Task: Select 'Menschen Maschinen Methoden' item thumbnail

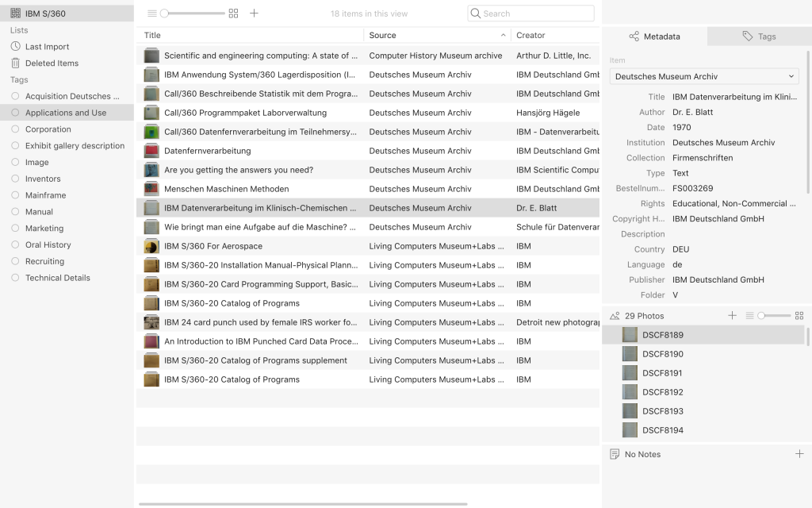Action: click(151, 189)
